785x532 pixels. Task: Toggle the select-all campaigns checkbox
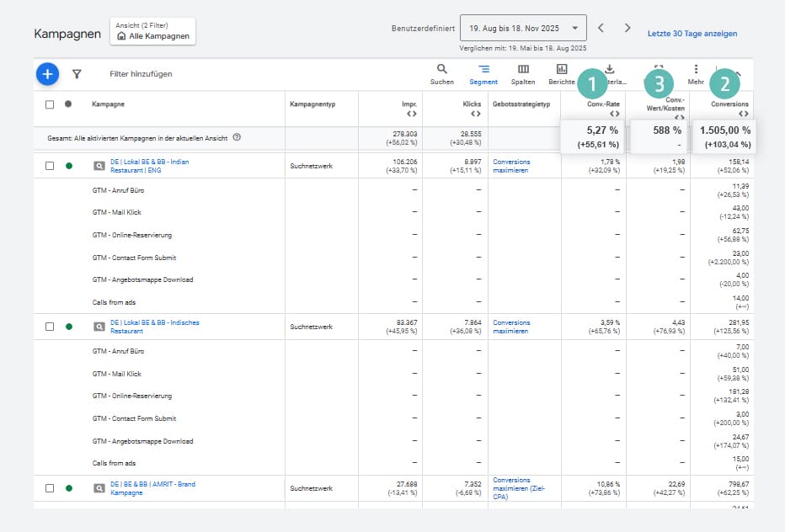coord(50,104)
